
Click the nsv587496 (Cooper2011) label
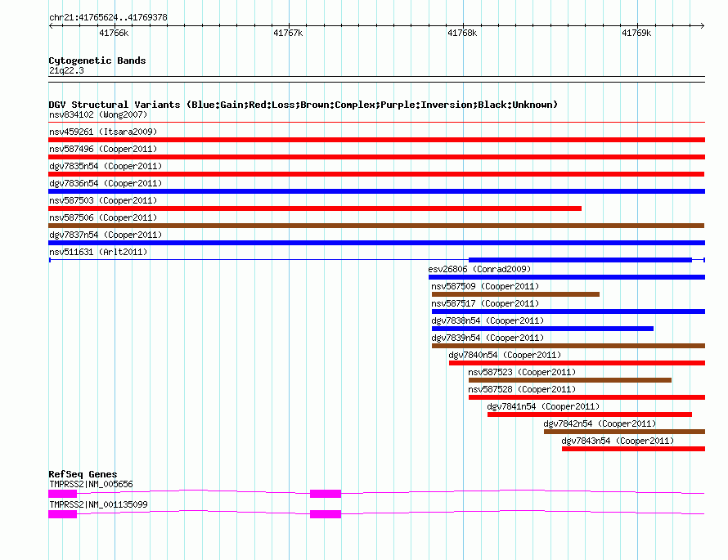pyautogui.click(x=103, y=149)
